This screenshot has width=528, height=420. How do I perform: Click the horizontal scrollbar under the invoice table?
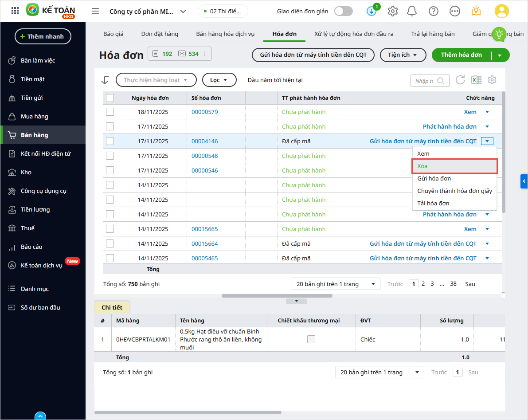(270, 296)
